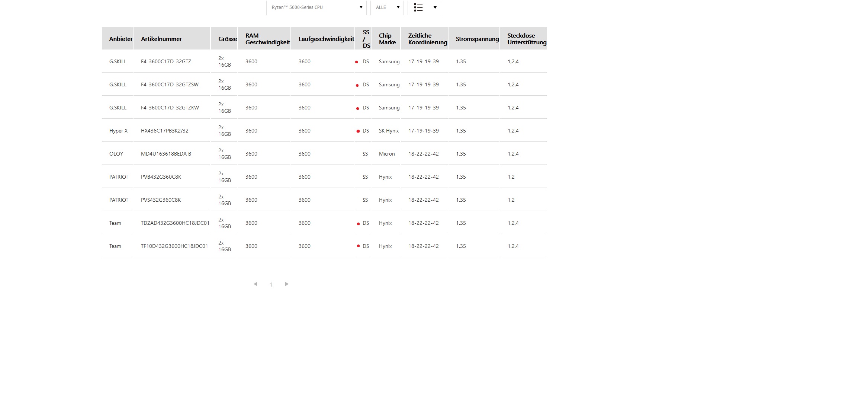The width and height of the screenshot is (868, 399).
Task: Click OLOY vendor cell
Action: click(116, 154)
